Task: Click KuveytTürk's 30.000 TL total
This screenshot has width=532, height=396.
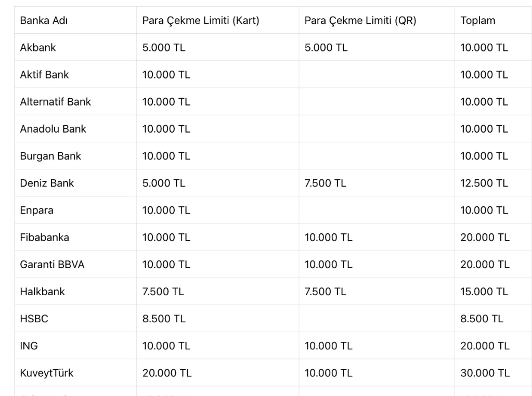Action: coord(485,373)
